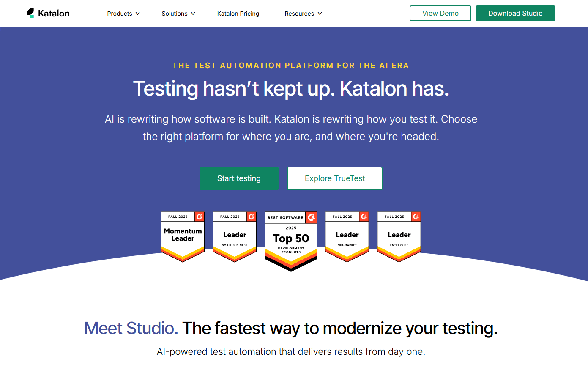
Task: Click the Explore TrueTest button
Action: [334, 178]
